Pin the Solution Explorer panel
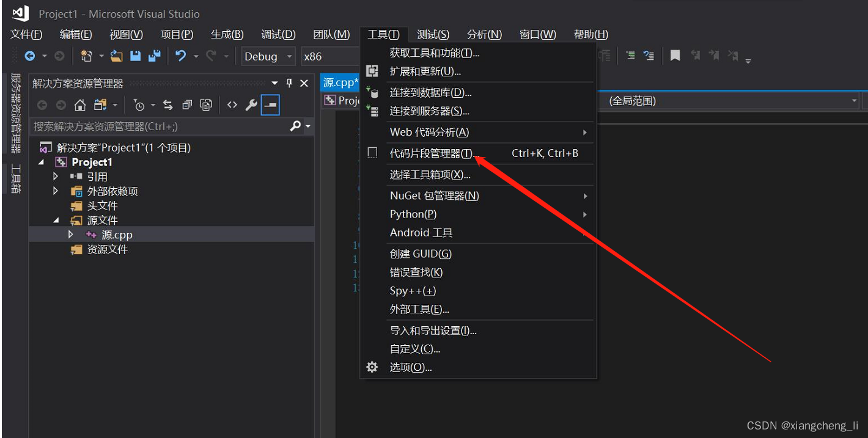 289,82
